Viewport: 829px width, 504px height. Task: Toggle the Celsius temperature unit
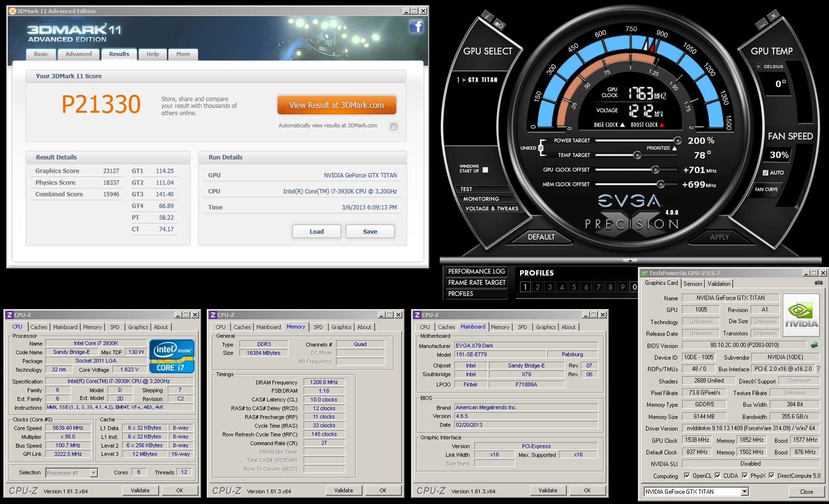(x=770, y=66)
